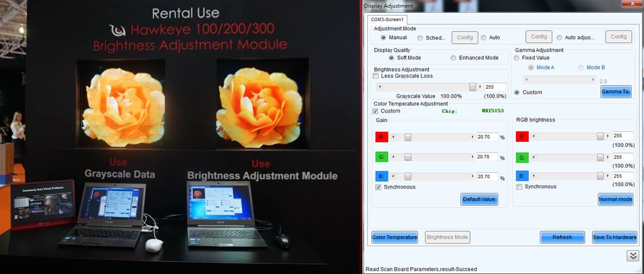644x274 pixels.
Task: Click the brightness adjustment slider thumb
Action: (x=473, y=87)
